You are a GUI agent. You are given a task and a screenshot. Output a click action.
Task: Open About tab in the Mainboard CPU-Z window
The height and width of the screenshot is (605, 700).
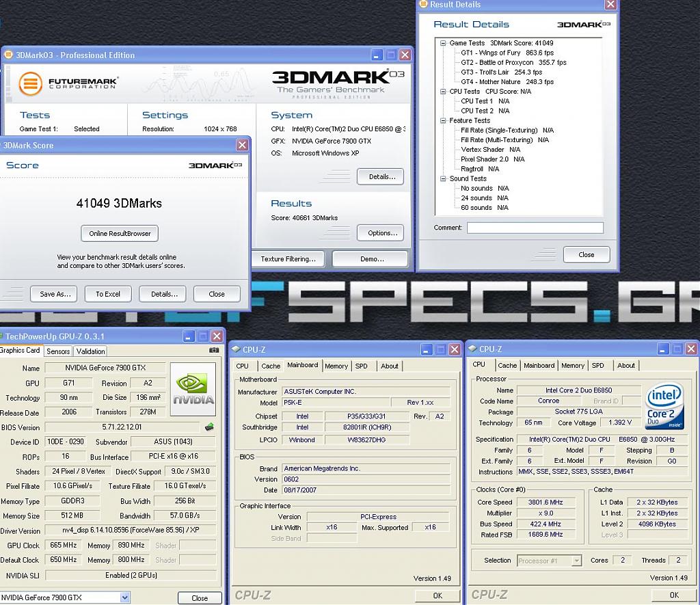click(389, 366)
